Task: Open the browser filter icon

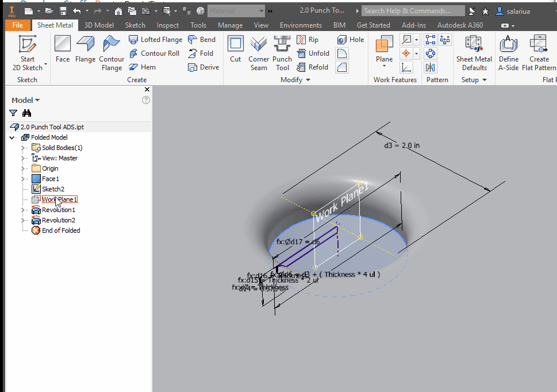Action: tap(13, 113)
